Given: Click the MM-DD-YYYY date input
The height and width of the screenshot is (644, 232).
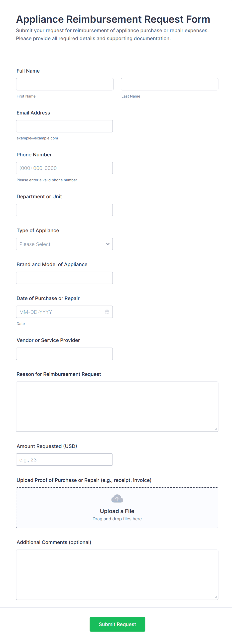Looking at the screenshot, I should tap(60, 312).
